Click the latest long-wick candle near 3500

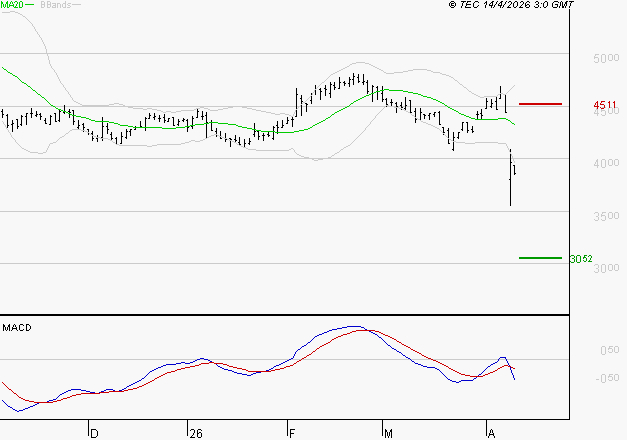click(511, 180)
